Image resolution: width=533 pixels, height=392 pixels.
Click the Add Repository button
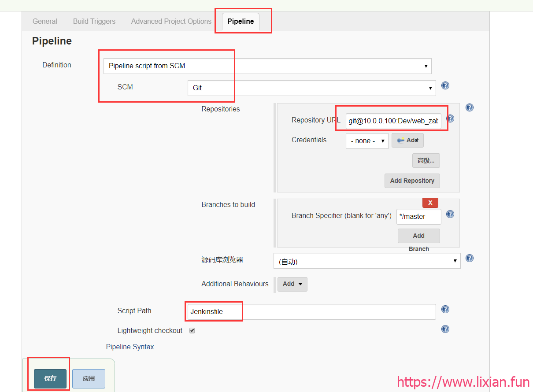click(412, 181)
